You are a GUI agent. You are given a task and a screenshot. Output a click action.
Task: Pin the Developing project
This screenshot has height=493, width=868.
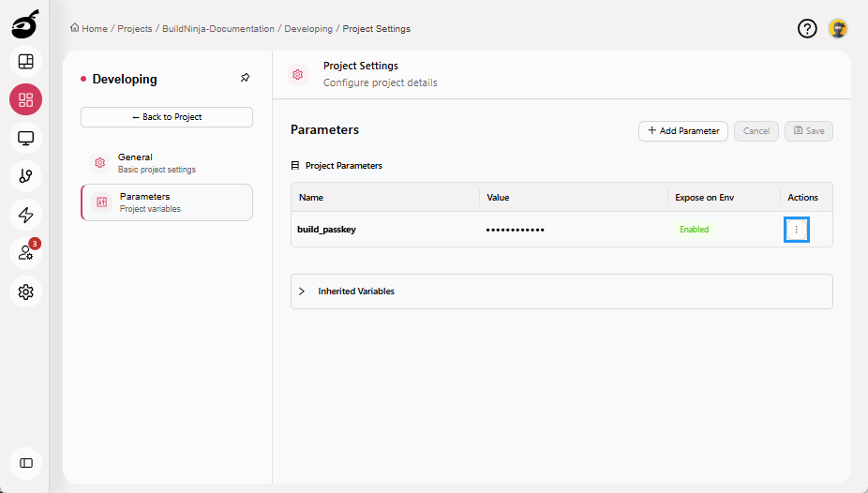point(246,78)
